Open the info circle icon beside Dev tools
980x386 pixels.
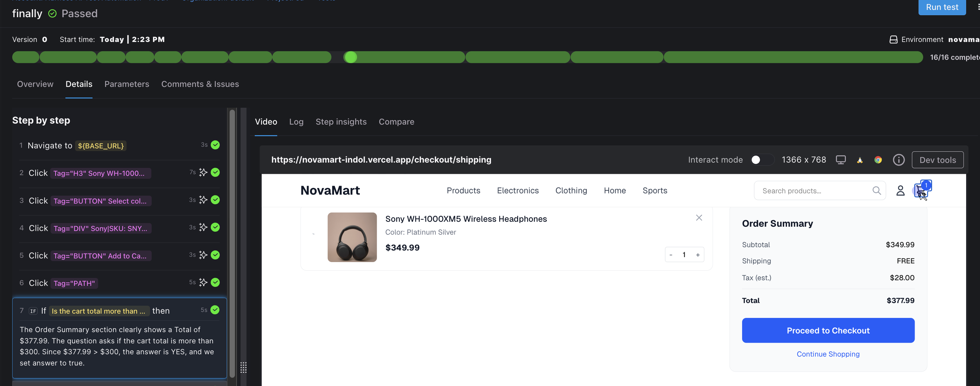pyautogui.click(x=899, y=160)
